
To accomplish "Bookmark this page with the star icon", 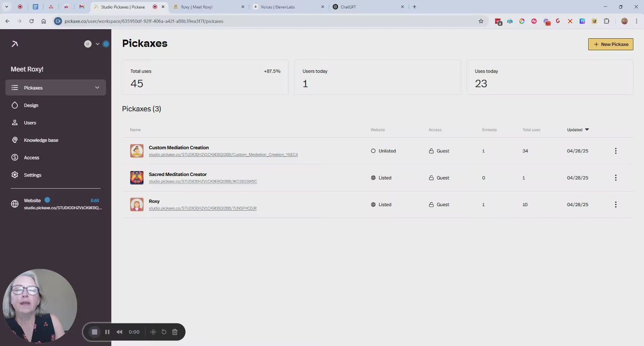I will [x=480, y=21].
